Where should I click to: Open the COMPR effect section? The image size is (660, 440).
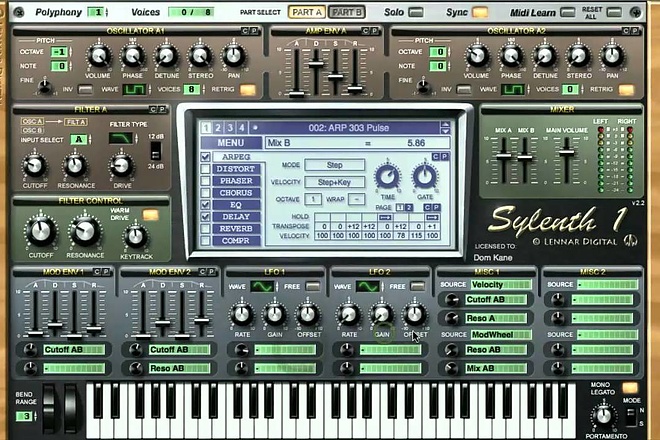point(236,241)
